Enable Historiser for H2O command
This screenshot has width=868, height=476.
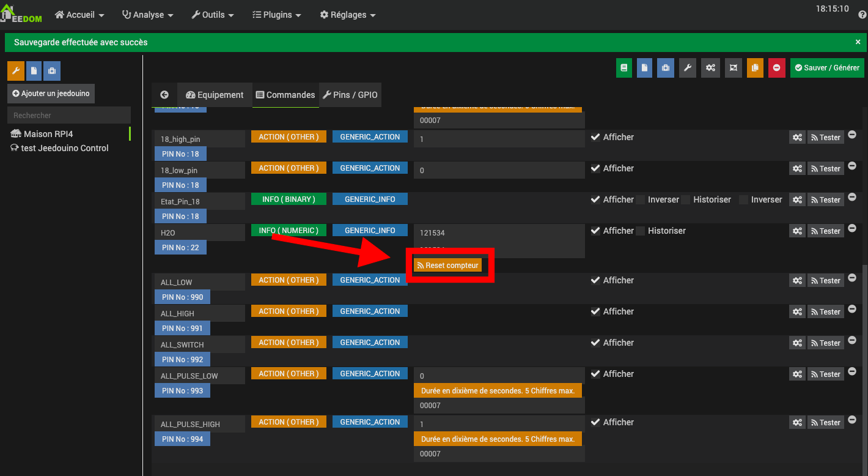tap(641, 231)
